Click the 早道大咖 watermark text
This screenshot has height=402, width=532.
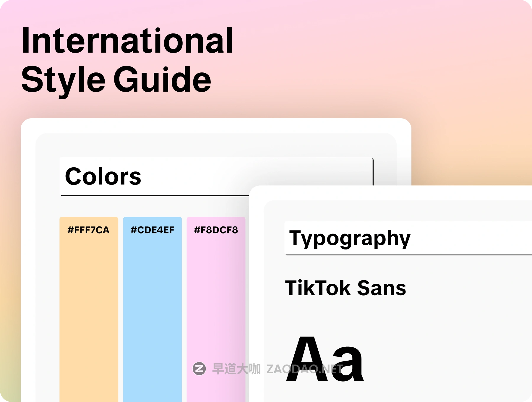click(236, 369)
